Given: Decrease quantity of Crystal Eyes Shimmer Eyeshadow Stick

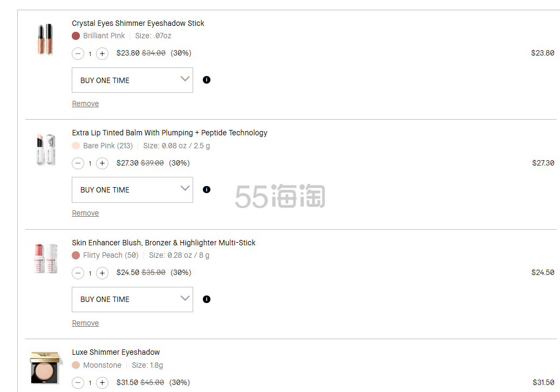Looking at the screenshot, I should 78,53.
